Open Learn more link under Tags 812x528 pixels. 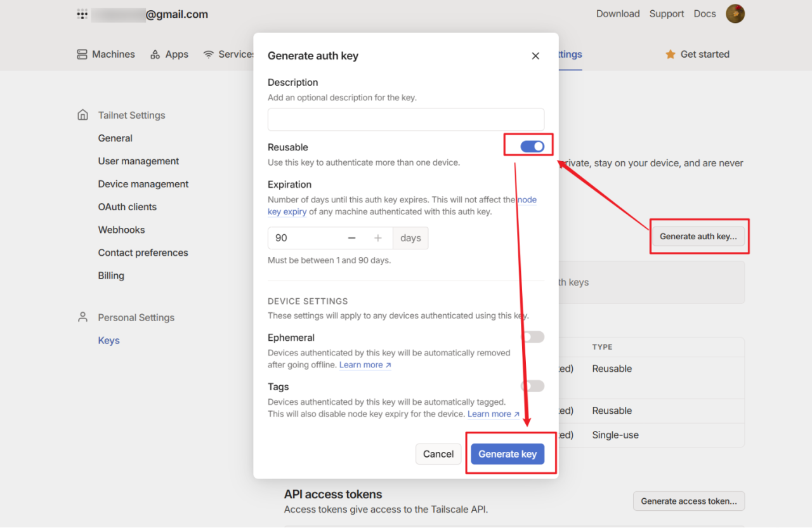(494, 414)
